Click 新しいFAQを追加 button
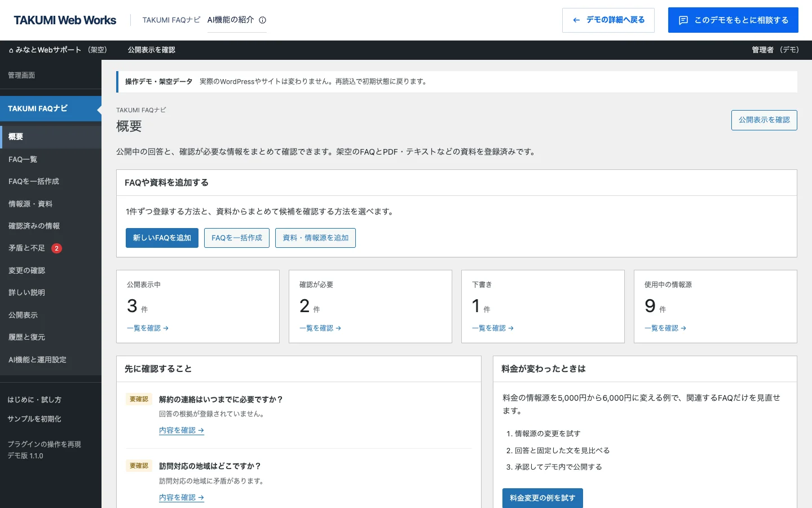This screenshot has height=508, width=812. (162, 238)
